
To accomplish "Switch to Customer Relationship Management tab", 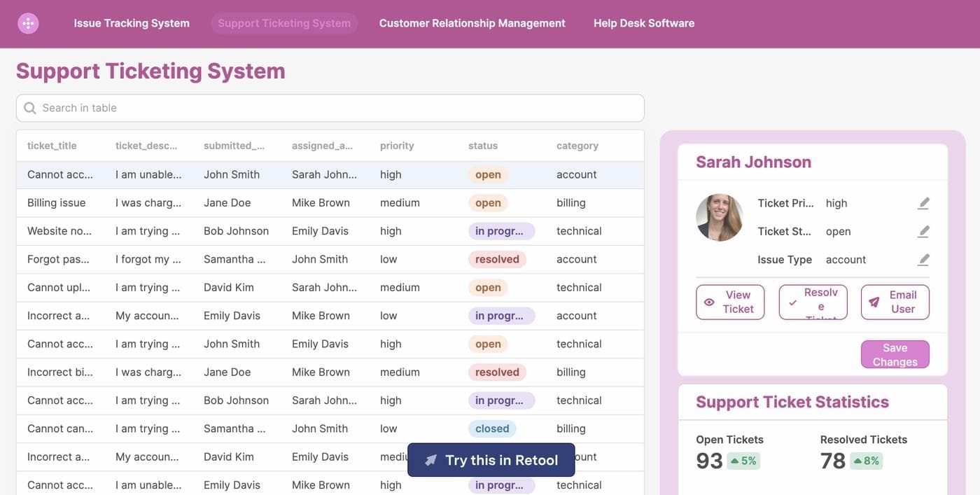I will (472, 23).
